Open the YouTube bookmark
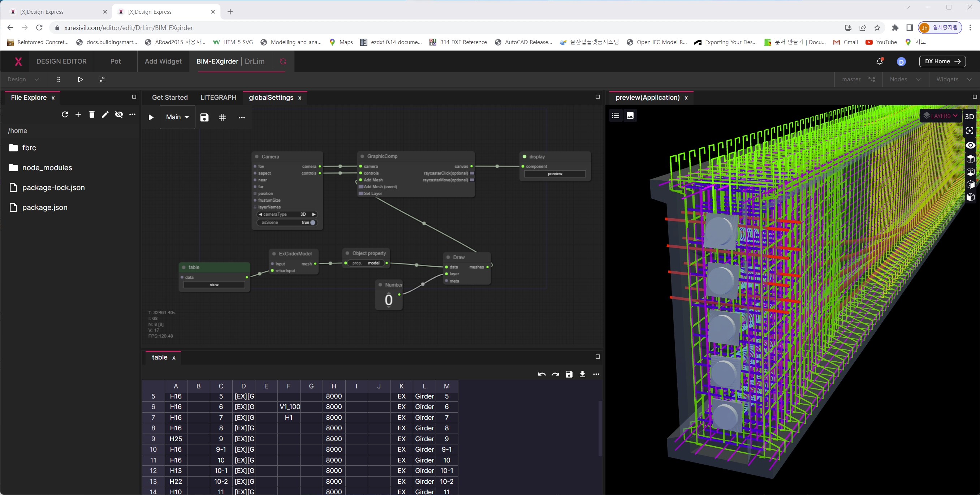This screenshot has width=980, height=495. (881, 42)
